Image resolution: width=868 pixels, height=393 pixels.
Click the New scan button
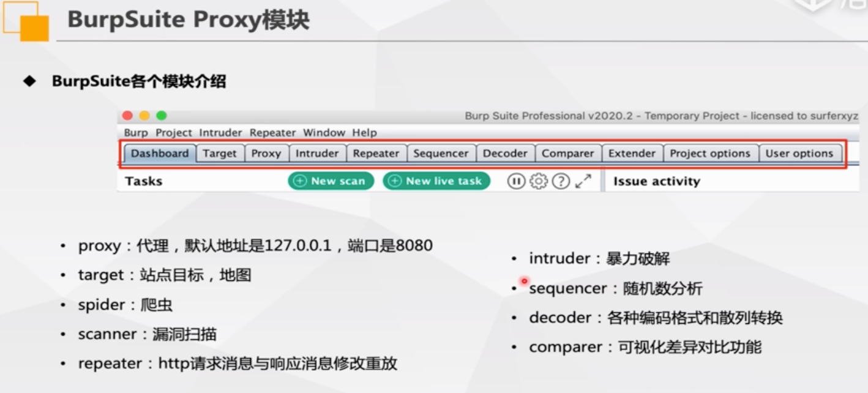pos(331,181)
